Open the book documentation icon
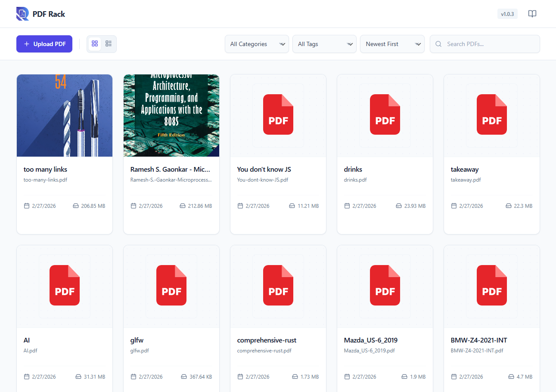 coord(532,14)
